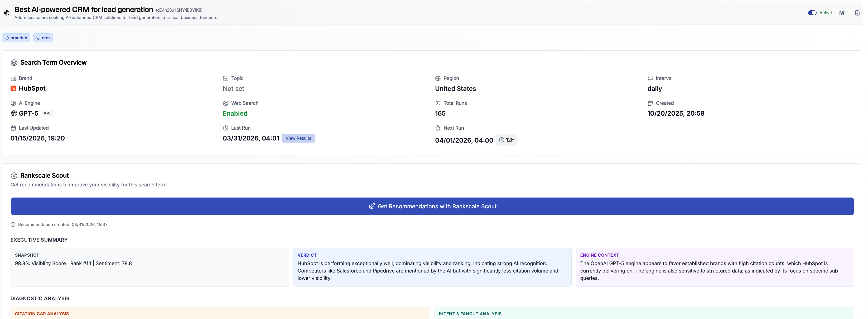Click the 'EXECUTIVE SUMMARY' heading
Screen dimensions: 868x319
[39, 240]
